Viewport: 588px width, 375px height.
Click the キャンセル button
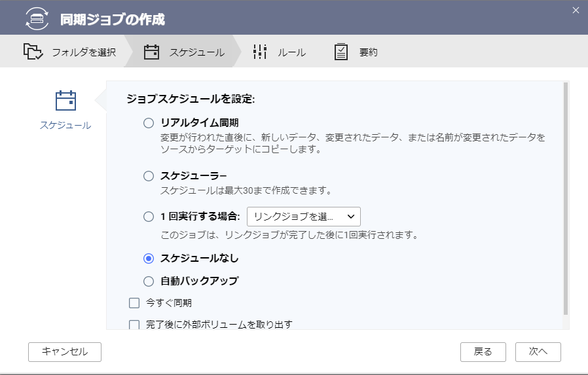(x=65, y=352)
